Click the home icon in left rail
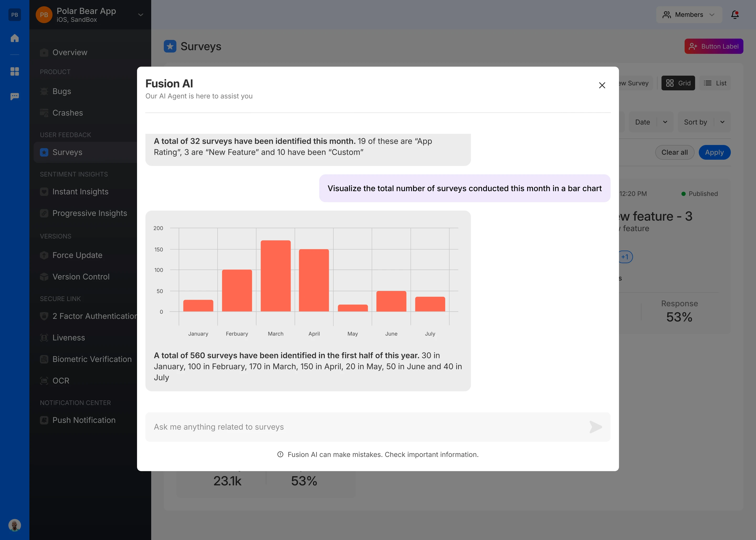756x540 pixels. (x=15, y=38)
